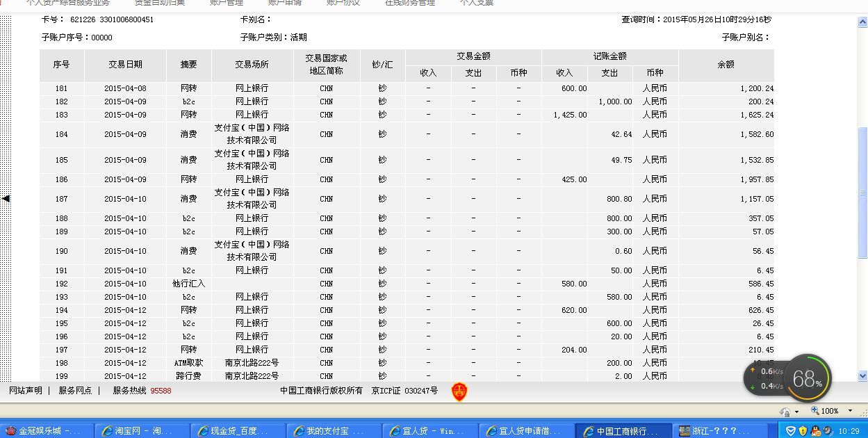The height and width of the screenshot is (438, 868).
Task: Click the 204.00 income in row 197
Action: click(x=574, y=350)
